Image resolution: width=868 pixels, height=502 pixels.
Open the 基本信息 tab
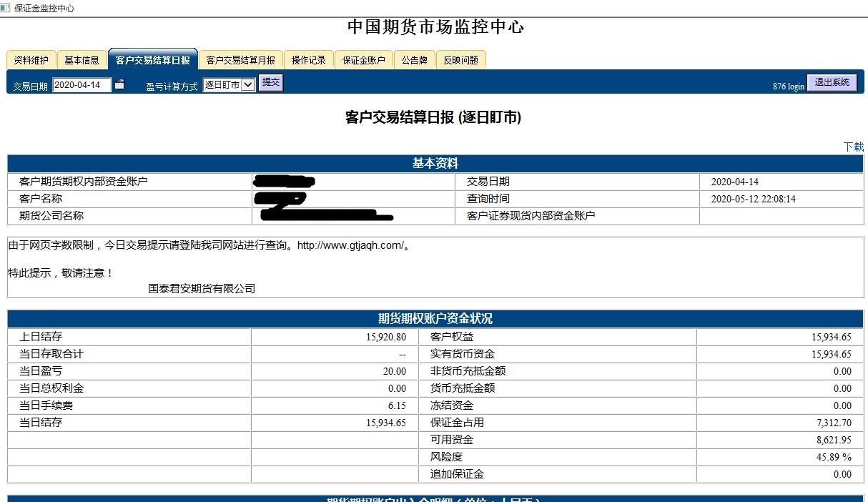pyautogui.click(x=82, y=60)
